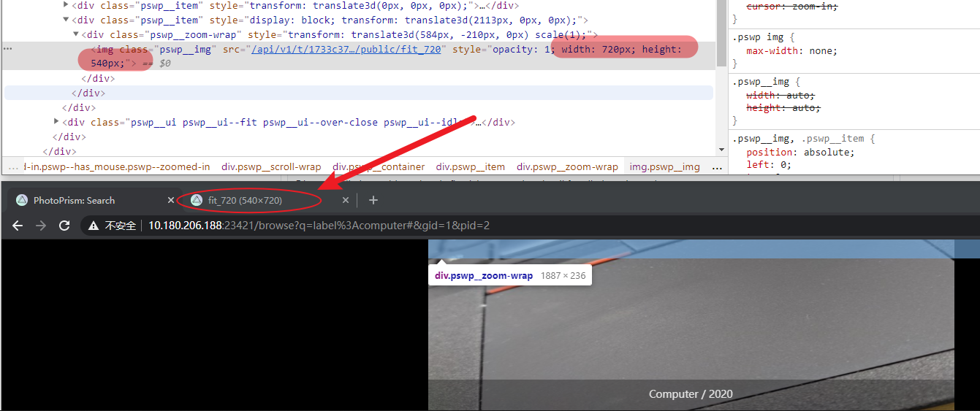This screenshot has width=980, height=411.
Task: Close the PhotoPrism: Search tab
Action: pyautogui.click(x=170, y=200)
